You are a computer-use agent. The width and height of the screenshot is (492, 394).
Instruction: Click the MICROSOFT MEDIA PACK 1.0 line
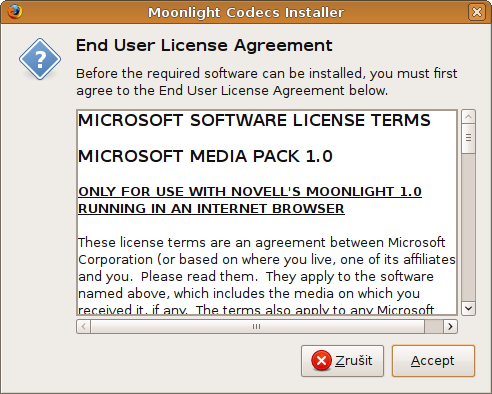(205, 156)
